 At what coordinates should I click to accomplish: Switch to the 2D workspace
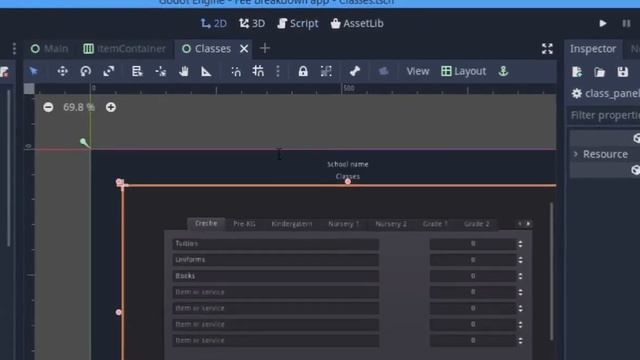tap(213, 24)
